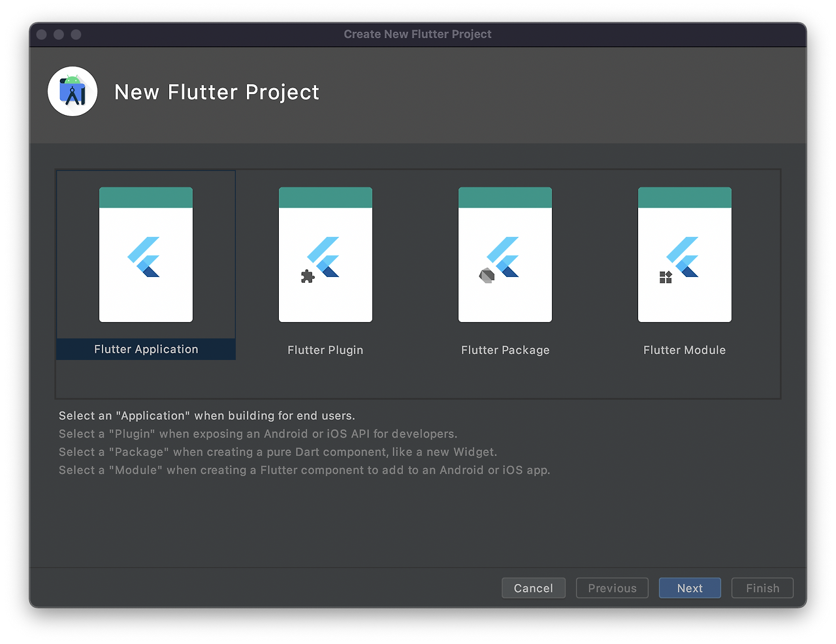Viewport: 836px width, 644px height.
Task: Select the Flutter Package project icon
Action: pos(505,255)
